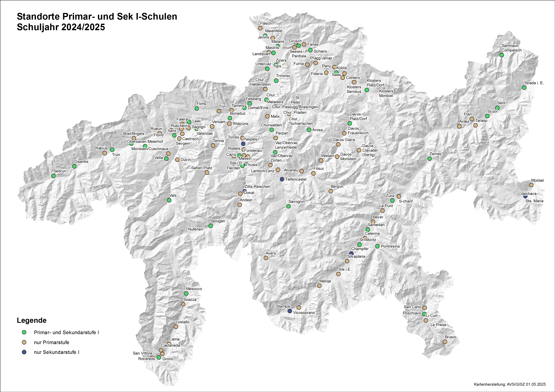This screenshot has height=392, width=555.
Task: Select the green Pontresina marker
Action: click(377, 246)
